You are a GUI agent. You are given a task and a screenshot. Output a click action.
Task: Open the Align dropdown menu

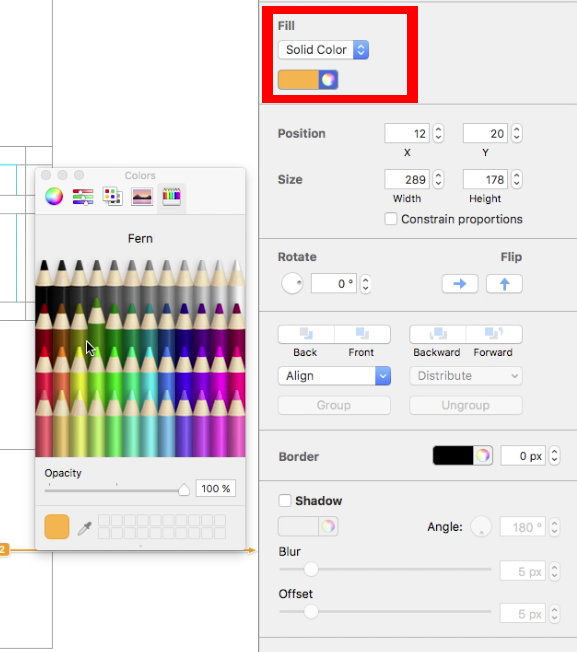coord(334,376)
